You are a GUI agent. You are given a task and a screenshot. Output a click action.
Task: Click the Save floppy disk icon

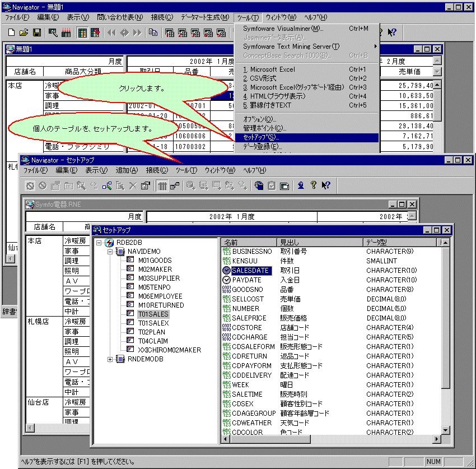click(36, 32)
